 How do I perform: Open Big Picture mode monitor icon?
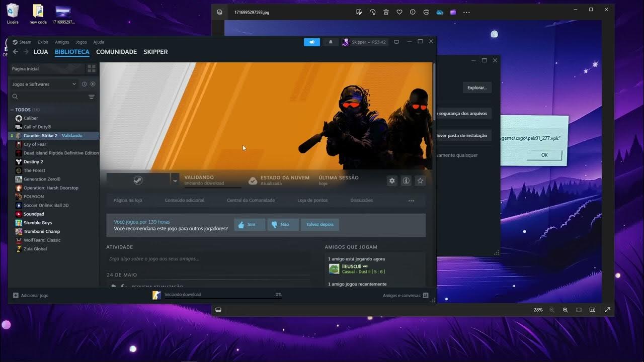pyautogui.click(x=396, y=42)
